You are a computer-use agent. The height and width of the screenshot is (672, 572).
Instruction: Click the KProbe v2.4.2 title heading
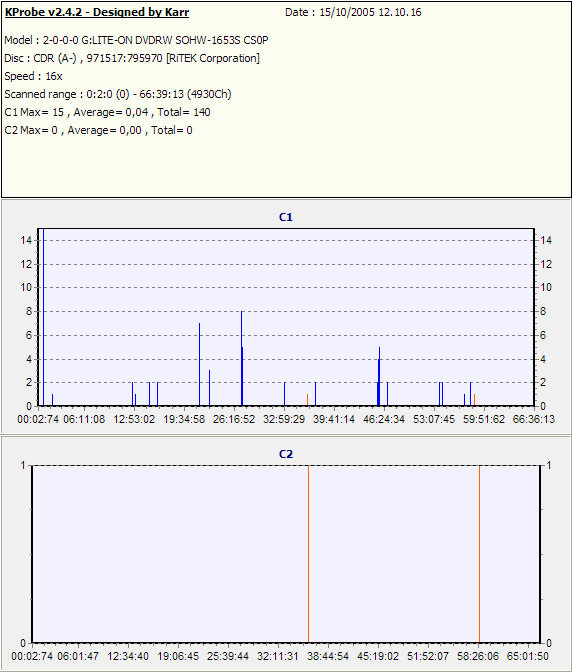[97, 12]
